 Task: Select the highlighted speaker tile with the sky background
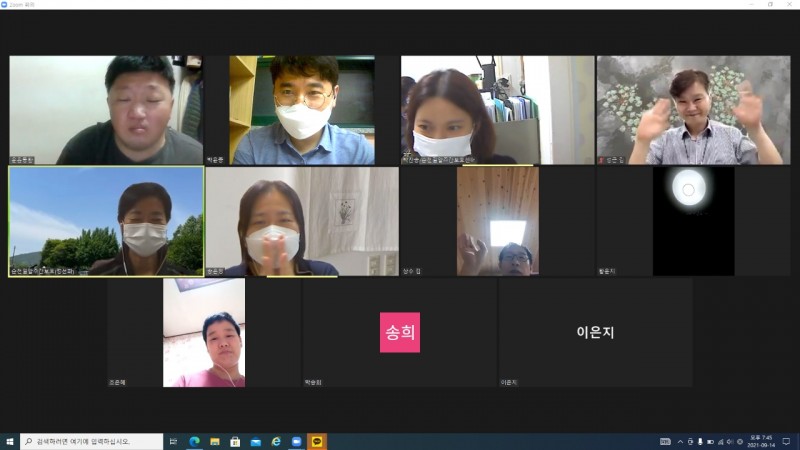pyautogui.click(x=106, y=221)
